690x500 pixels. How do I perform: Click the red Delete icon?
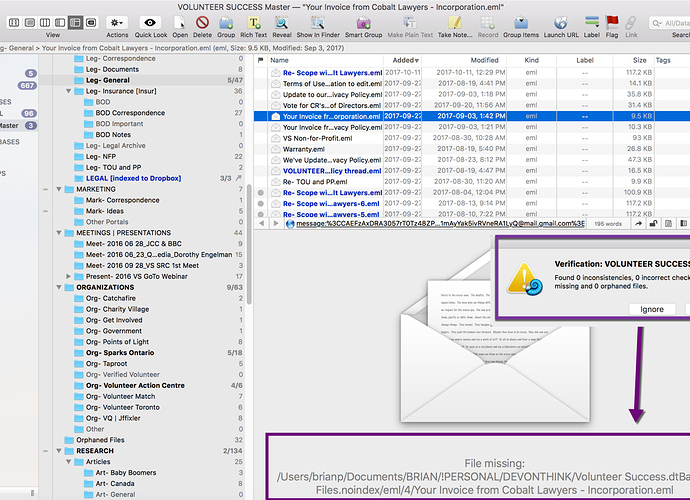pyautogui.click(x=202, y=22)
